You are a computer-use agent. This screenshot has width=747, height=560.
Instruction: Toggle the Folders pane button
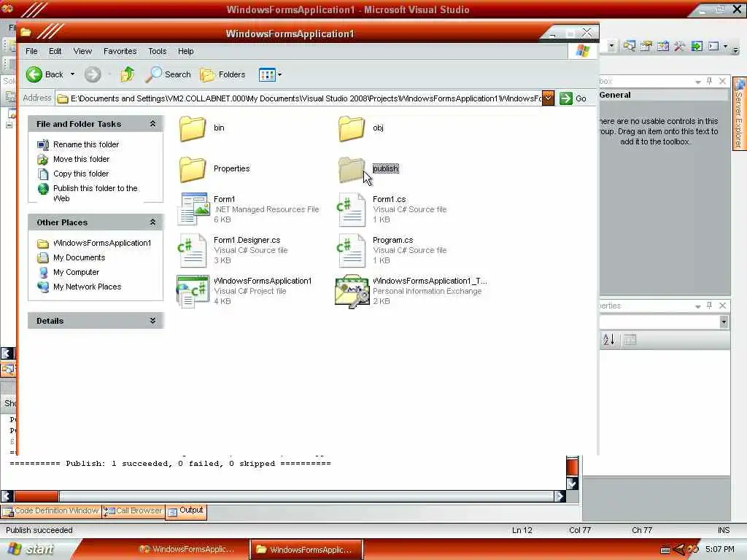(x=222, y=74)
